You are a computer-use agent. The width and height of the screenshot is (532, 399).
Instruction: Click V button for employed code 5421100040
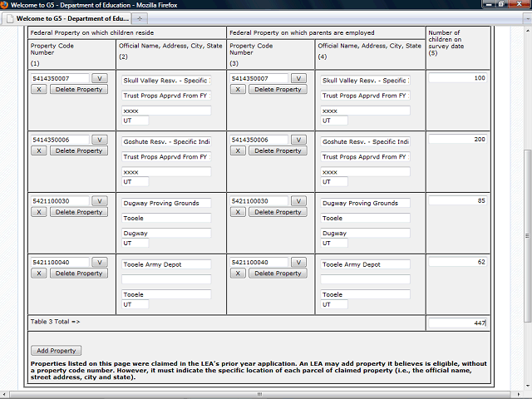coord(298,263)
